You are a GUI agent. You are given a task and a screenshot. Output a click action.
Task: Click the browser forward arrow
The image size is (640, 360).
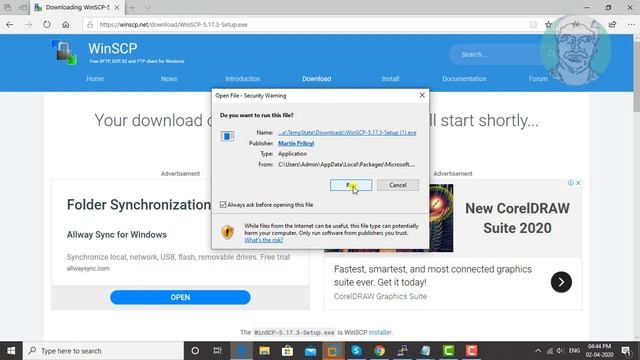click(x=28, y=24)
